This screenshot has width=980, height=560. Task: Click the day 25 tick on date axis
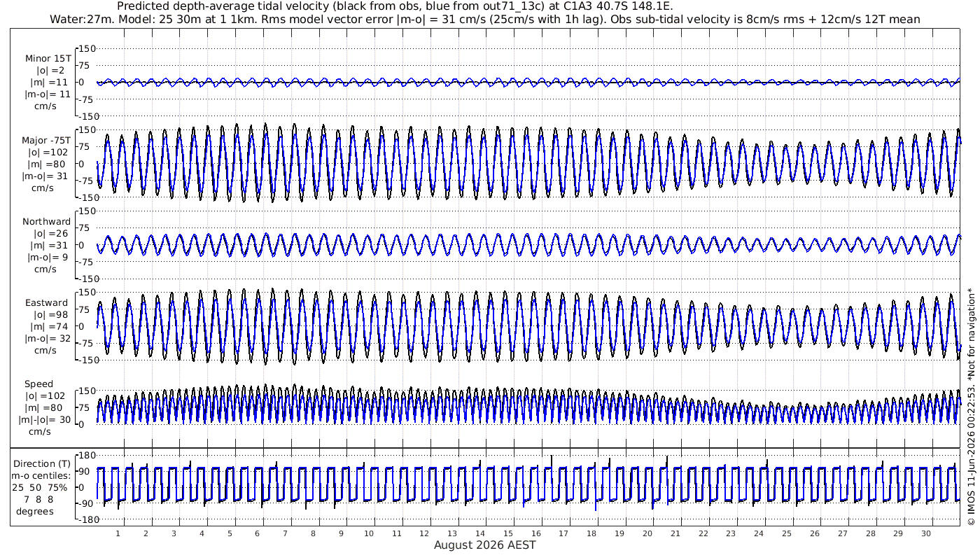[x=787, y=533]
